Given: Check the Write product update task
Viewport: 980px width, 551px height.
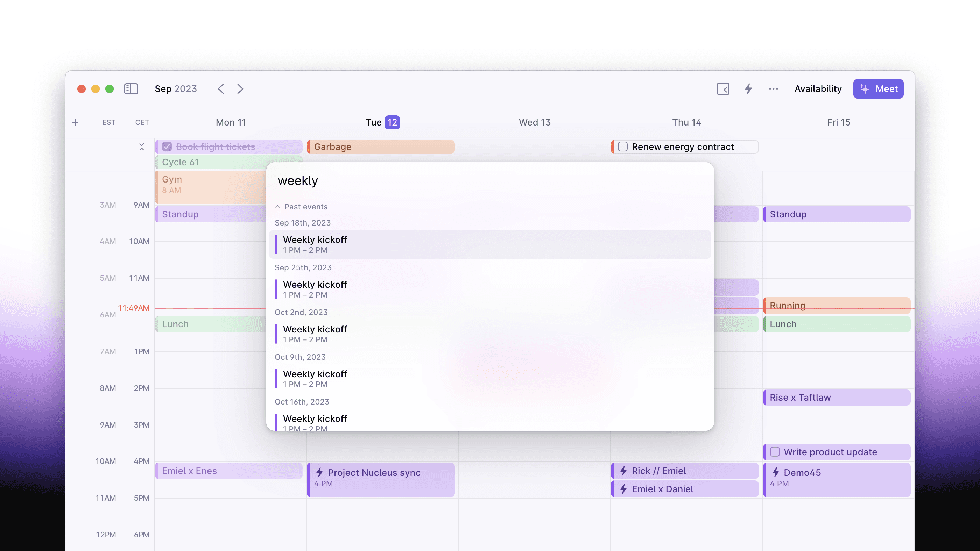Looking at the screenshot, I should 775,451.
